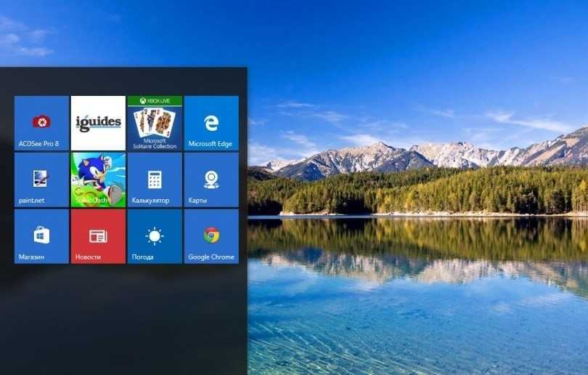Click the 'Microsoft Edge' tile label

210,144
